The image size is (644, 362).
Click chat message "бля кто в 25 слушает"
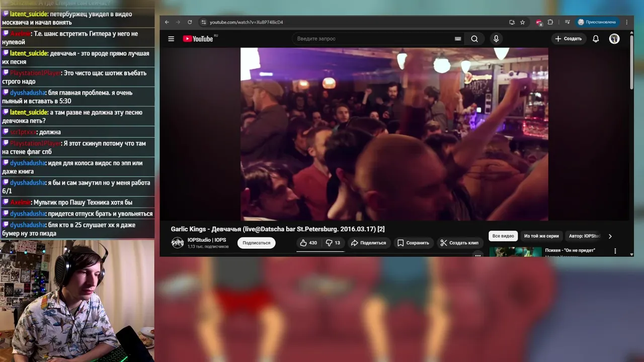[77, 229]
